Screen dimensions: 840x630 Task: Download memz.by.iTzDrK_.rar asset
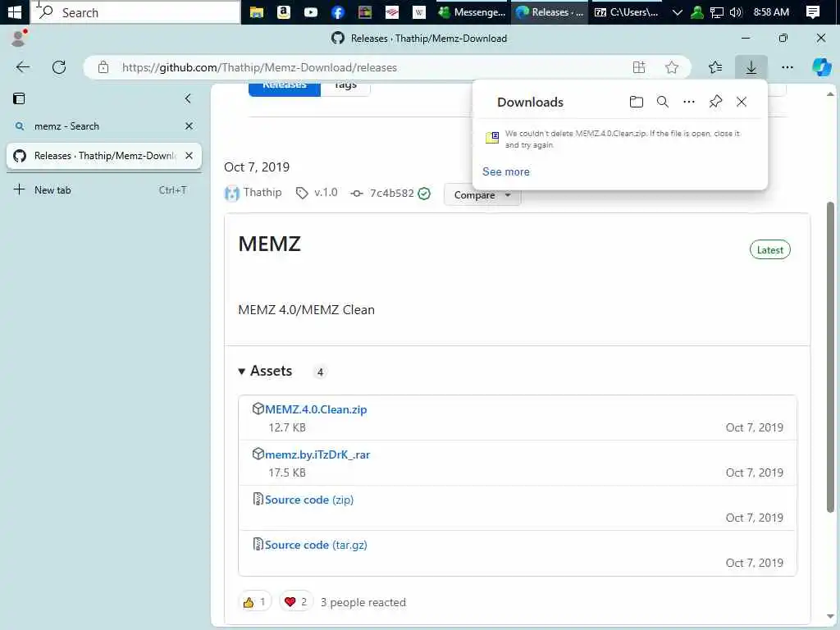tap(317, 454)
